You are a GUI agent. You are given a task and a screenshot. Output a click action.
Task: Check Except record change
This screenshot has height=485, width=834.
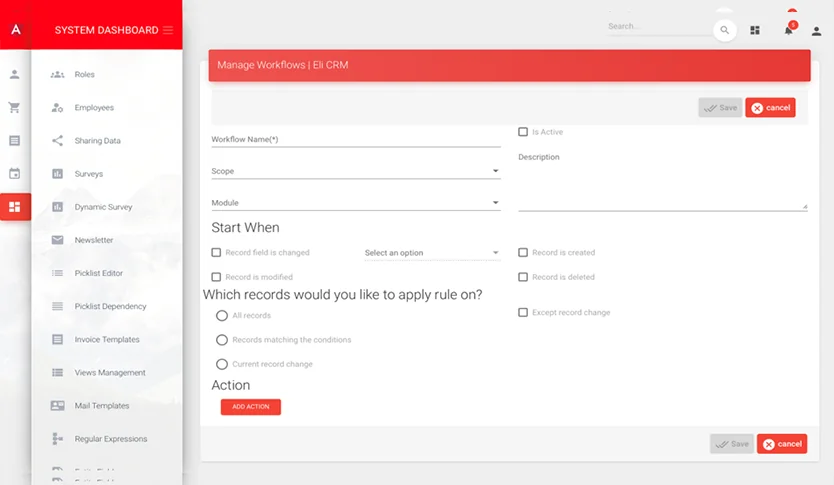point(523,313)
